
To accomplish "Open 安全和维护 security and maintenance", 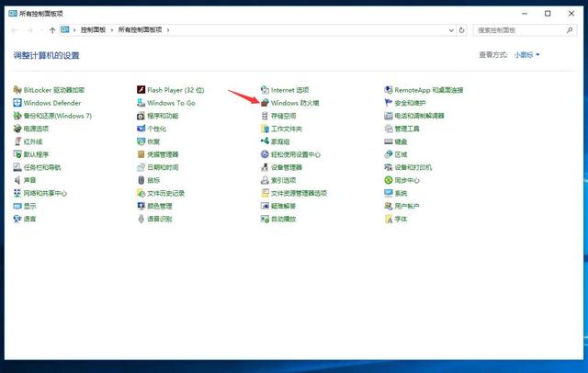I will 405,103.
